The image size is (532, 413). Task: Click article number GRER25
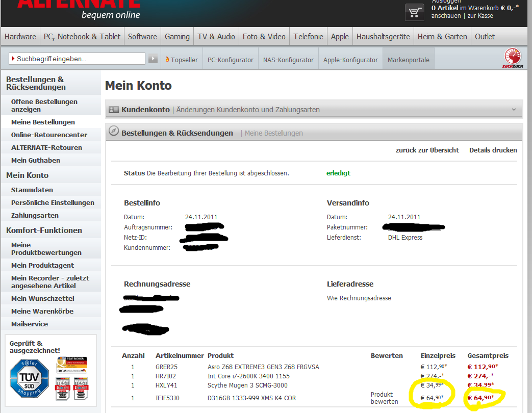point(167,367)
